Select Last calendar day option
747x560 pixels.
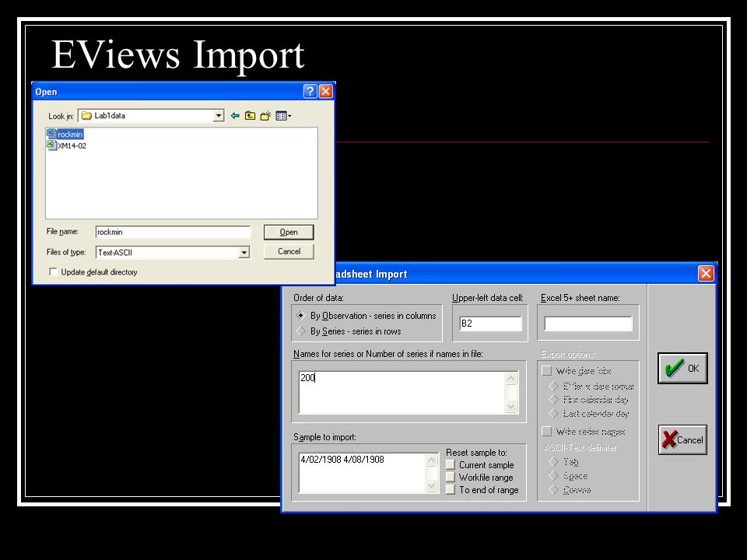589,414
